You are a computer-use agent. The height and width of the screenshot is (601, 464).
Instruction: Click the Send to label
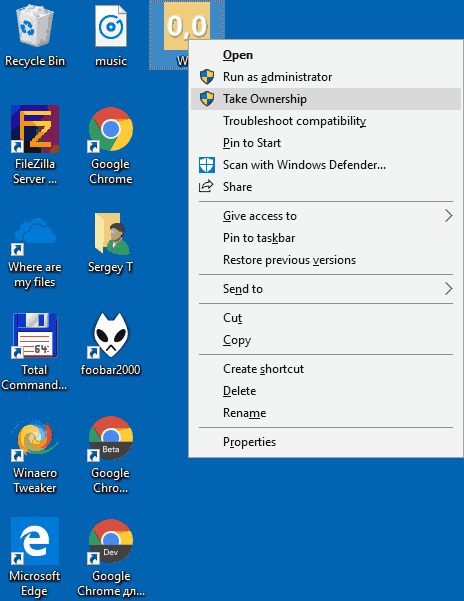click(243, 289)
